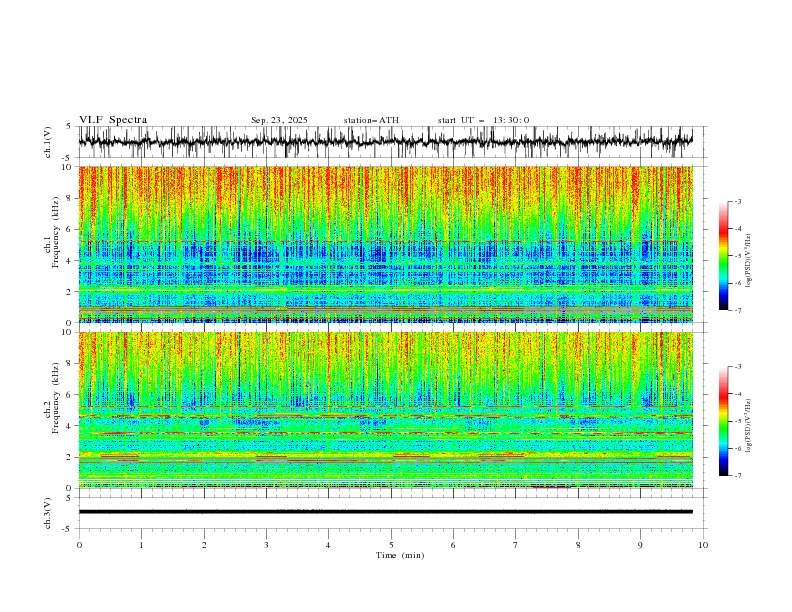Click the ch.3(V) axis label
This screenshot has height=612, width=792.
48,513
